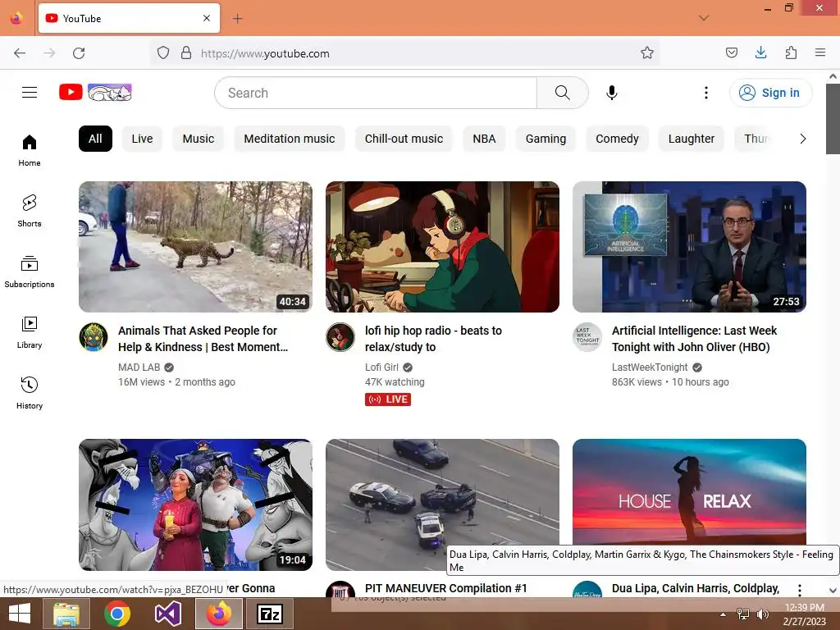Open PIT MANEUVER Compilation #1 title
Image resolution: width=840 pixels, height=630 pixels.
point(445,588)
